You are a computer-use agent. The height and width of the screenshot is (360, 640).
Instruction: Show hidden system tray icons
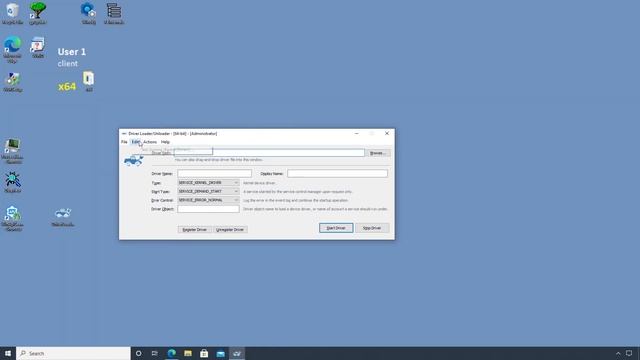click(618, 353)
